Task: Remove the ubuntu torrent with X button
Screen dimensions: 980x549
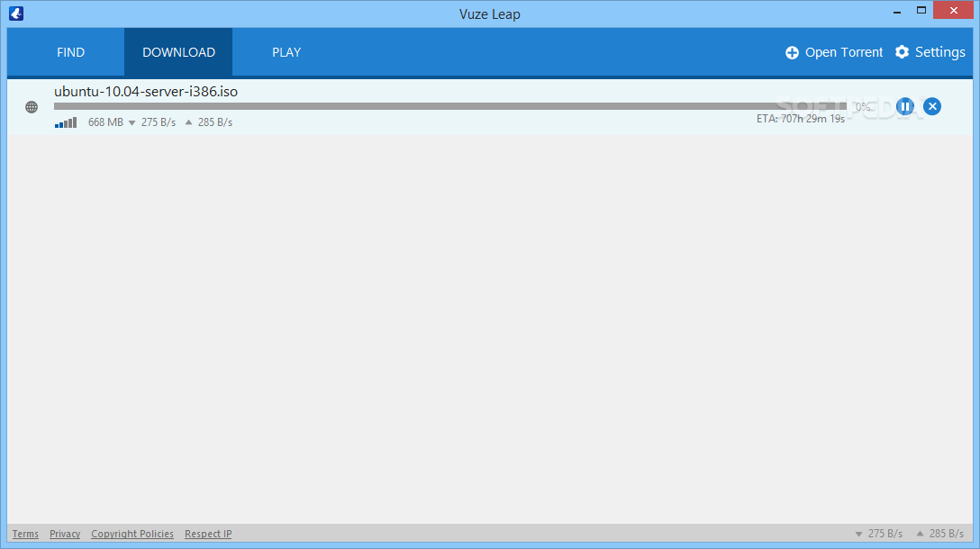Action: [x=932, y=107]
